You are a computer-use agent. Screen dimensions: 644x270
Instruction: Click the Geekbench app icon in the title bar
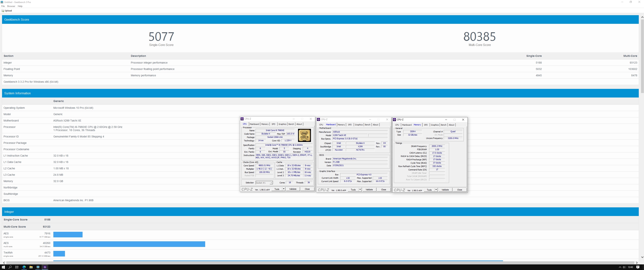click(x=2, y=2)
